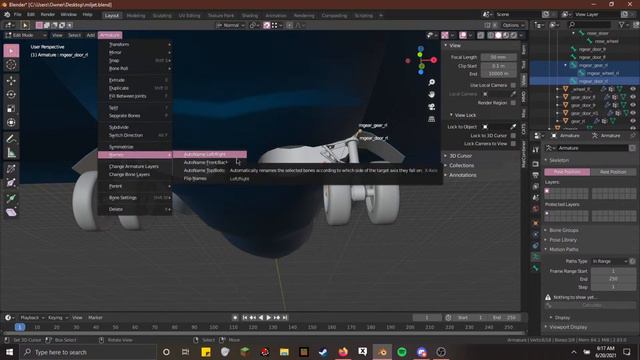Open the timeline Marker menu

pyautogui.click(x=95, y=318)
